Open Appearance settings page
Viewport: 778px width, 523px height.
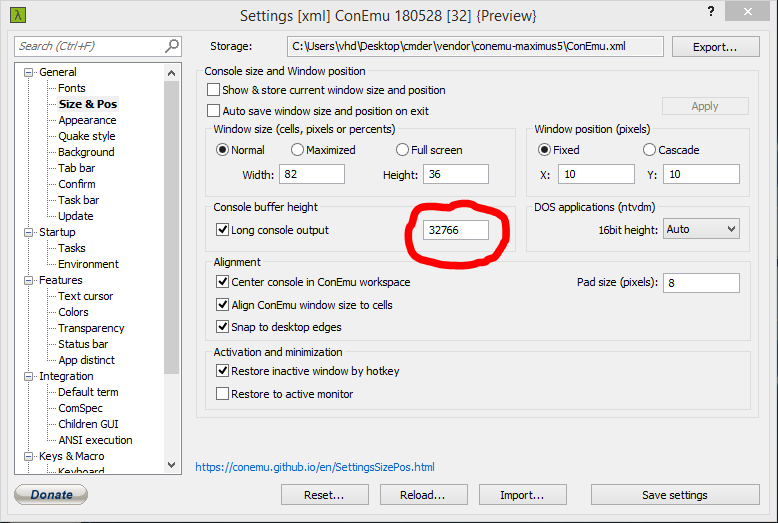(x=87, y=120)
